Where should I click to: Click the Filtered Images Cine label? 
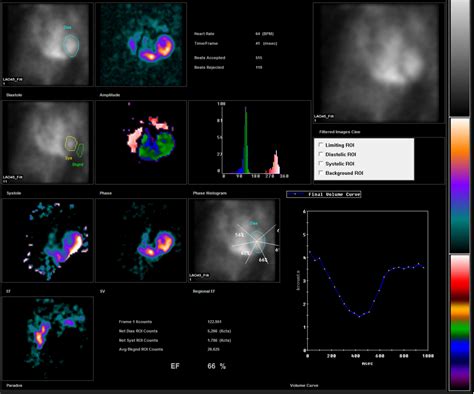(x=339, y=132)
